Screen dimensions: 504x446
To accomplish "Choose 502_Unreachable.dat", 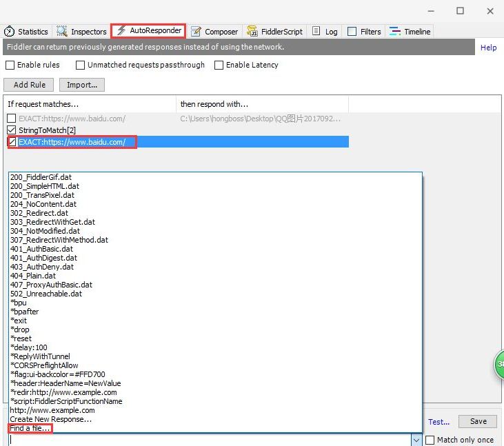I will (214, 294).
